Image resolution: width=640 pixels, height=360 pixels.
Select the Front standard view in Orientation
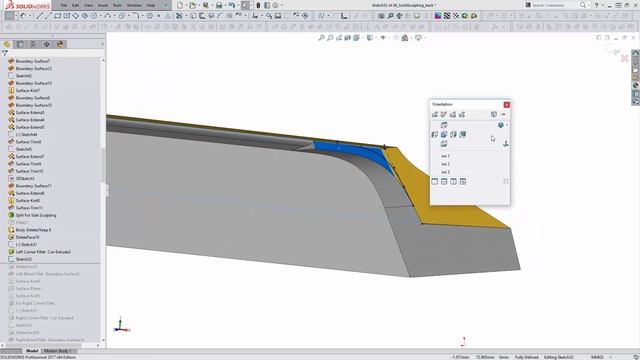444,134
